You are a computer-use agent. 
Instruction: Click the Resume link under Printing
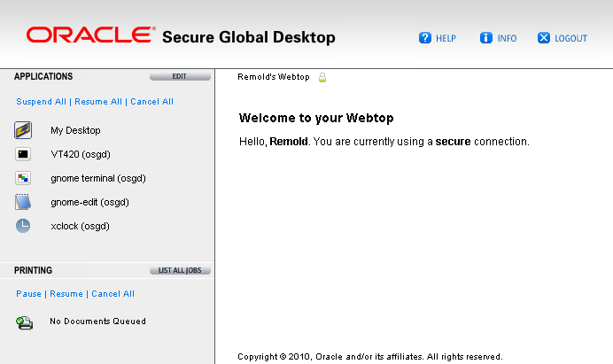point(66,294)
